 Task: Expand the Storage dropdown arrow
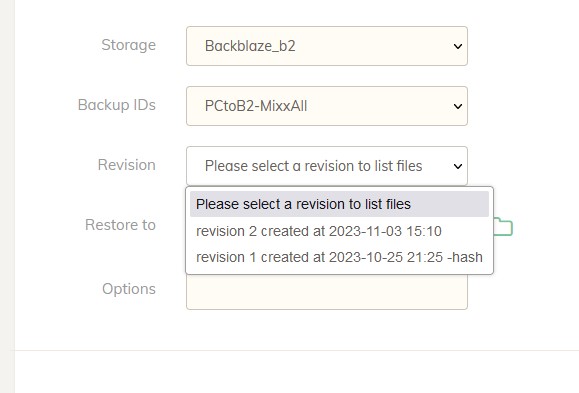[x=458, y=46]
